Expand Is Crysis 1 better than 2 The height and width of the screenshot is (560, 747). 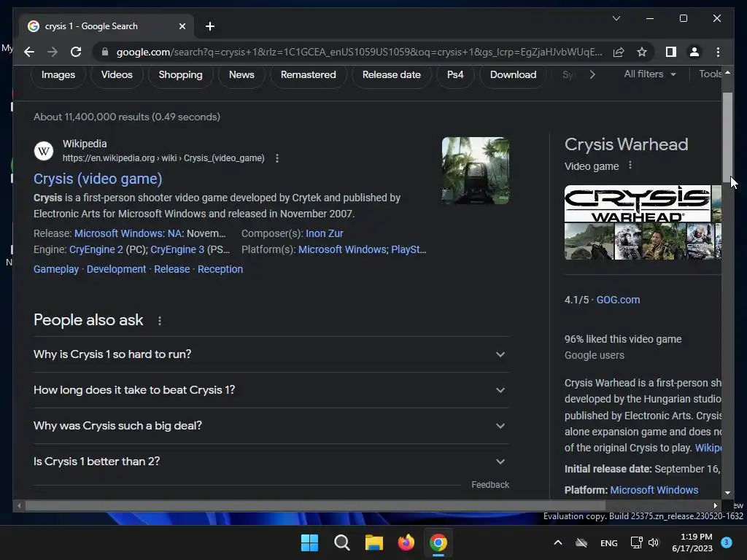pyautogui.click(x=271, y=462)
